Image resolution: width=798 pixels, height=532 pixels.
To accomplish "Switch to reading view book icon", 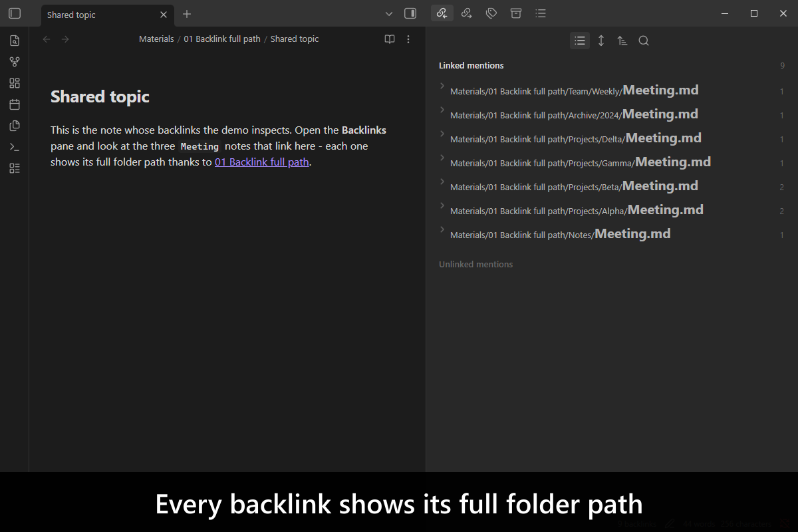I will click(x=390, y=39).
